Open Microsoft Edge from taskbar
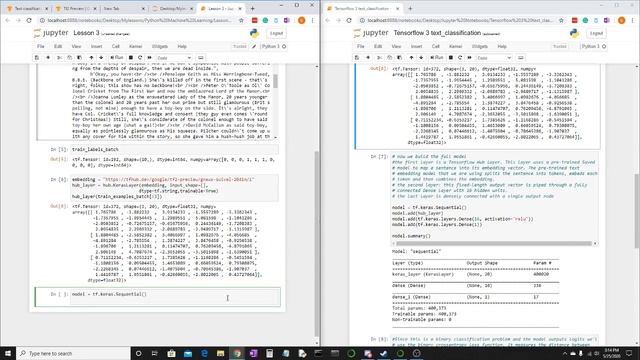Screen dimensions: 640x360 (204, 353)
